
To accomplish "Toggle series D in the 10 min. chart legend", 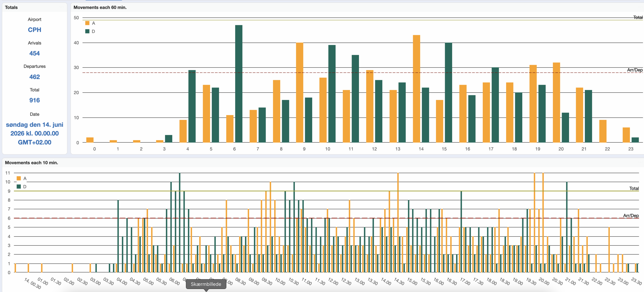I will (19, 187).
